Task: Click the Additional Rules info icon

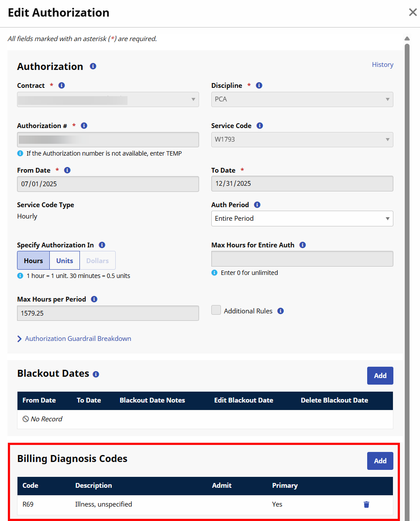Action: click(280, 311)
